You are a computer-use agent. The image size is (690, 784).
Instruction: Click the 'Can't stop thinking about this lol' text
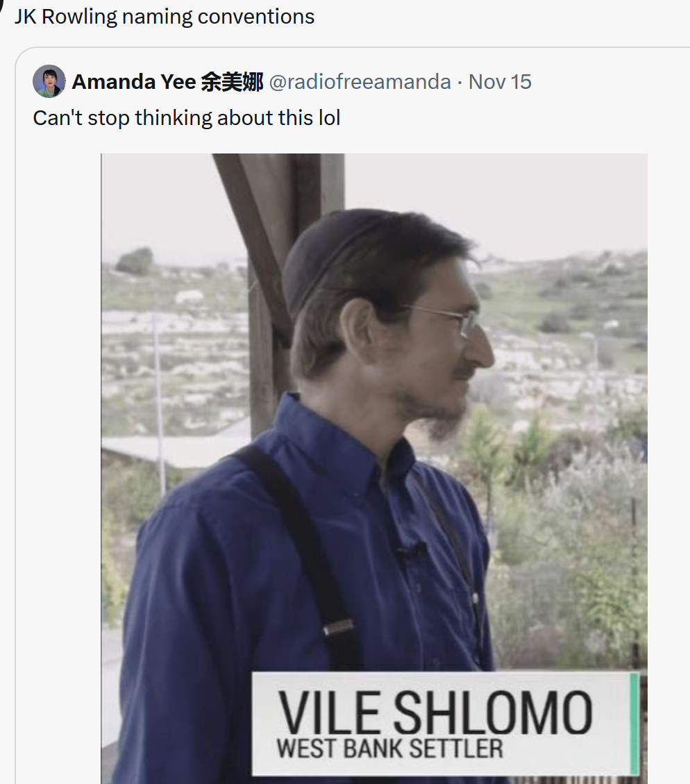pyautogui.click(x=186, y=118)
